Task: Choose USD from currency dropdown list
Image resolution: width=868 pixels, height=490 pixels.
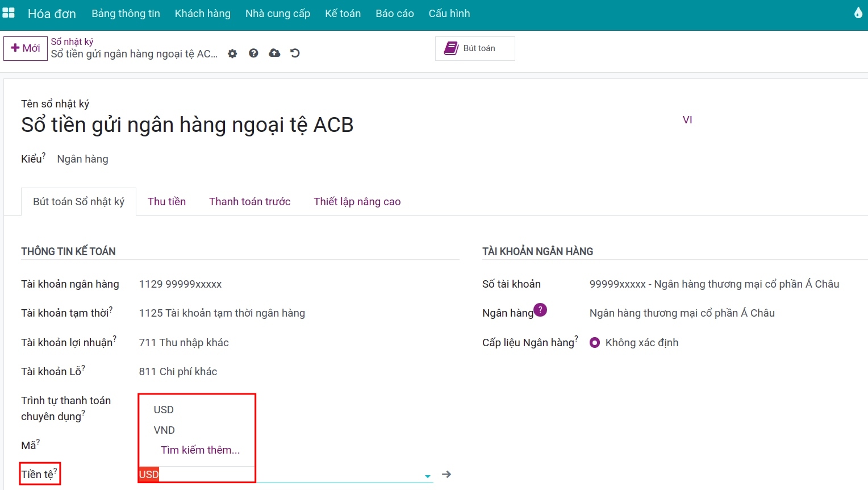Action: 164,409
